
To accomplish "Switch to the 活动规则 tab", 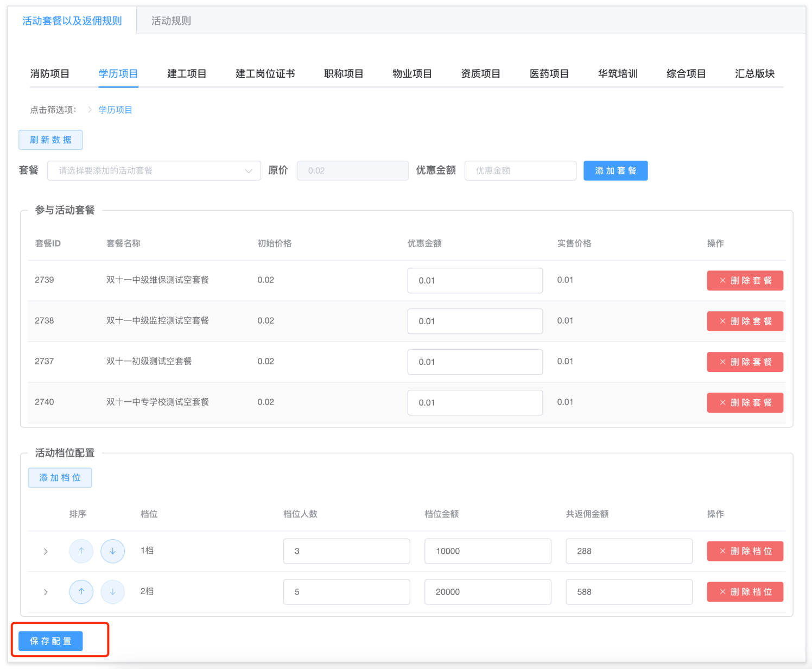I will (171, 21).
